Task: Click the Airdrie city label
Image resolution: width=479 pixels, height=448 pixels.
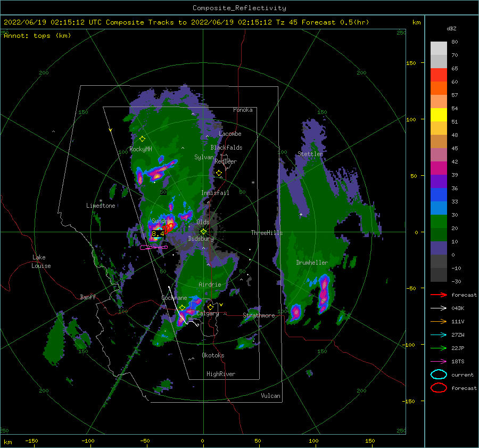Action: (210, 284)
